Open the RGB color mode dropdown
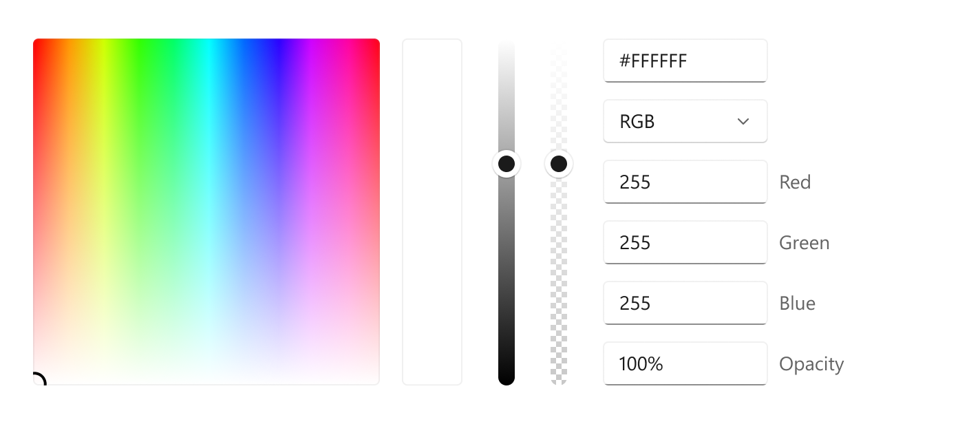 click(x=685, y=121)
